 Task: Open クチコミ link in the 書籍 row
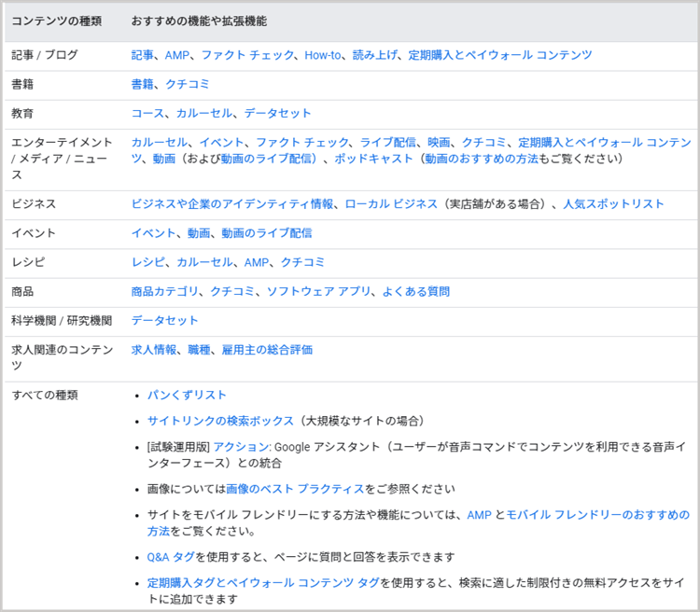pos(187,84)
